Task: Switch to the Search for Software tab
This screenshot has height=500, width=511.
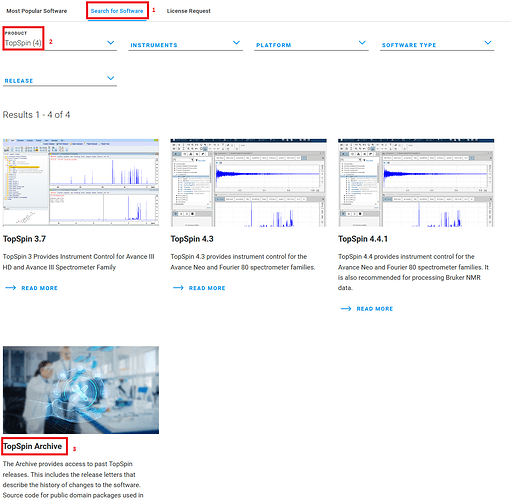Action: pos(117,11)
